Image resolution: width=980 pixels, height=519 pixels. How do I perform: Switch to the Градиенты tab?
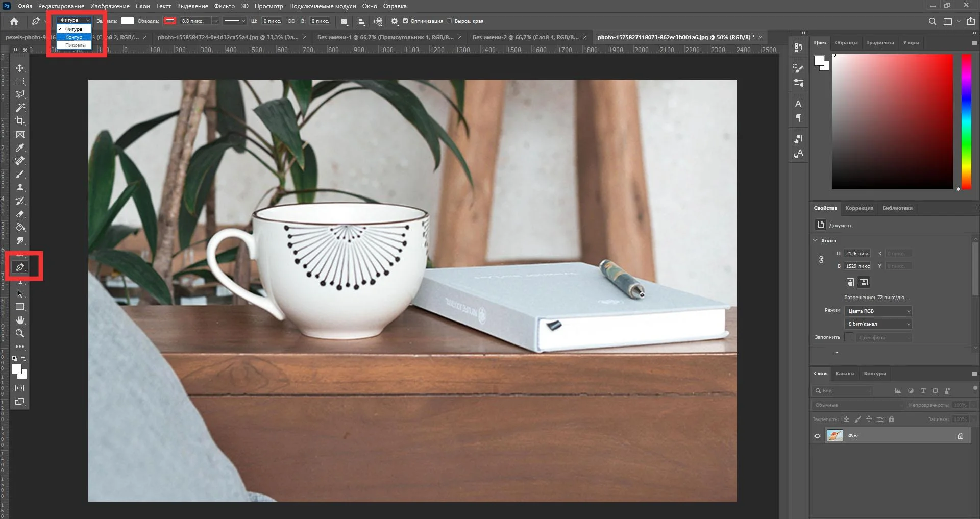880,43
